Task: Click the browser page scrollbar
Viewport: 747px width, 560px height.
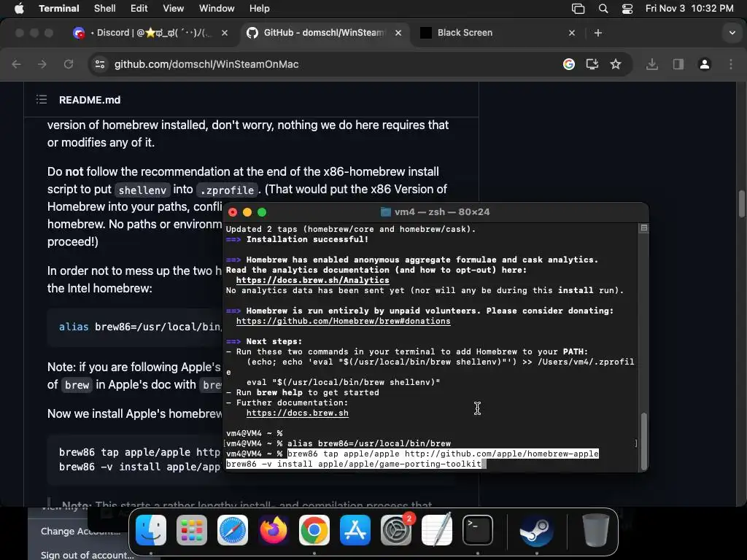Action: coord(742,203)
